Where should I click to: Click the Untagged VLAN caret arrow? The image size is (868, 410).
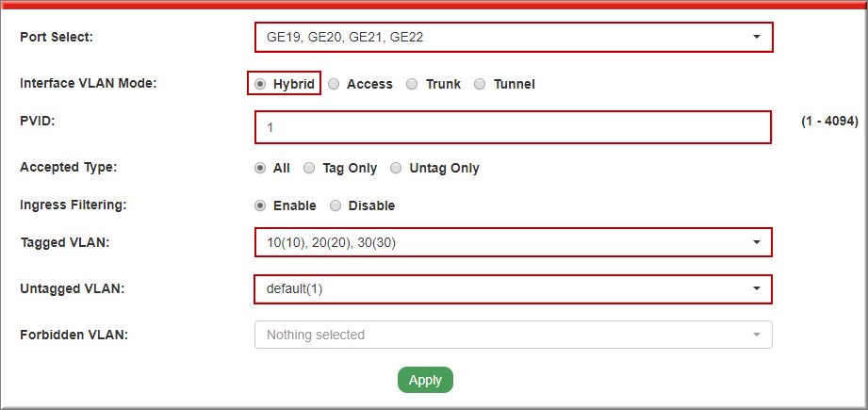click(x=756, y=288)
